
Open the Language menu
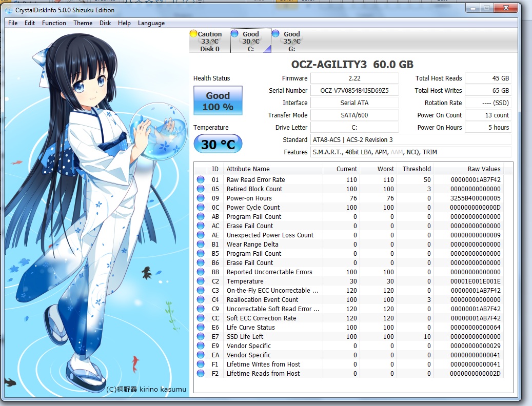(151, 23)
